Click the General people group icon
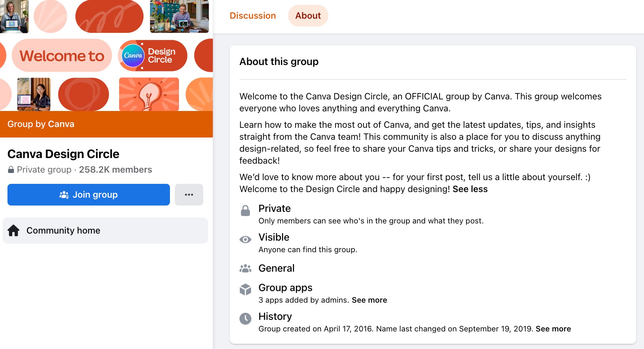 pyautogui.click(x=245, y=268)
